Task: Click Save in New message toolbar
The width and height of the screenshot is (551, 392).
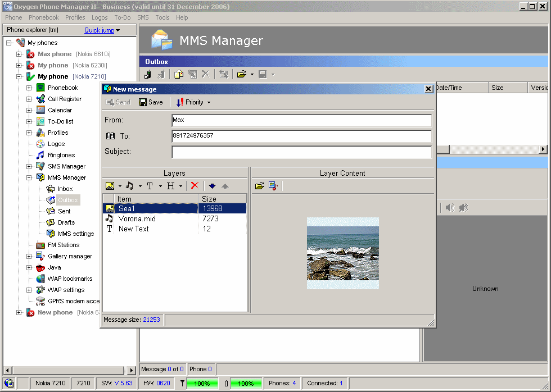Action: pyautogui.click(x=151, y=102)
